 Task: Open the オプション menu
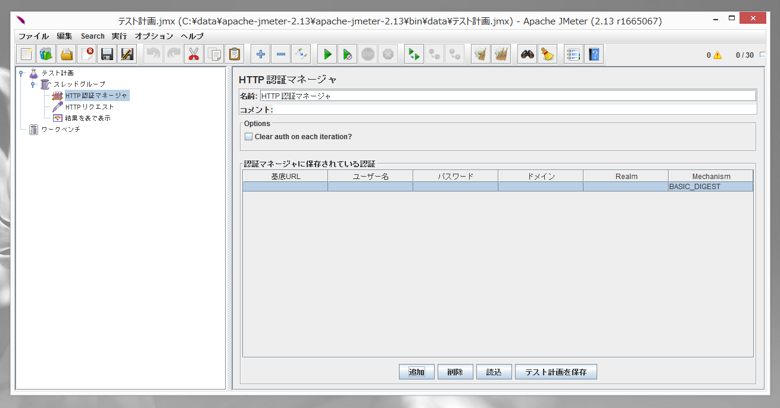[154, 36]
